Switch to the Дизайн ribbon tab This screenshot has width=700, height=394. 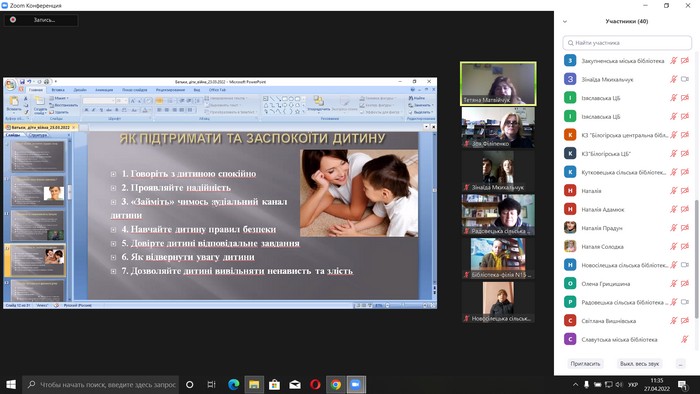point(80,90)
